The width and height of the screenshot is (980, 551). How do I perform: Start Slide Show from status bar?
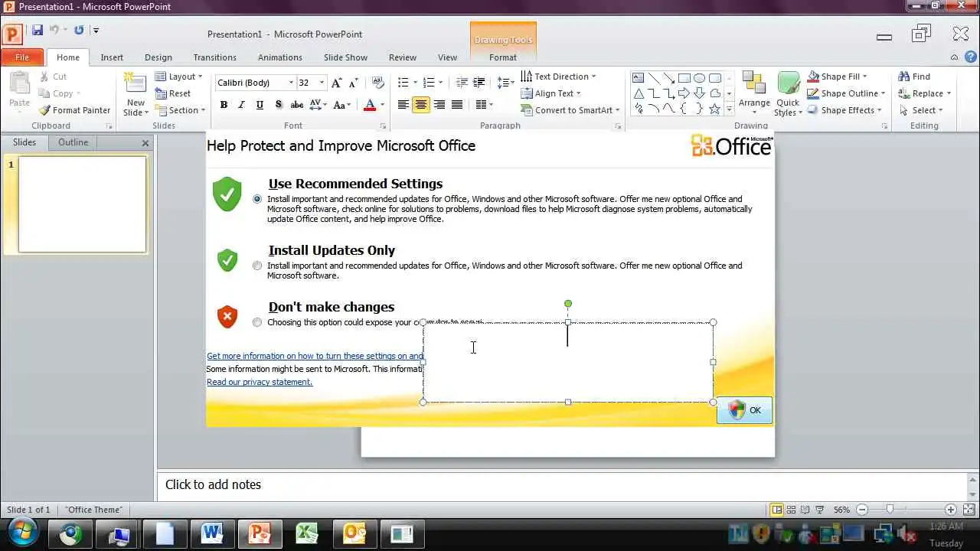(819, 510)
